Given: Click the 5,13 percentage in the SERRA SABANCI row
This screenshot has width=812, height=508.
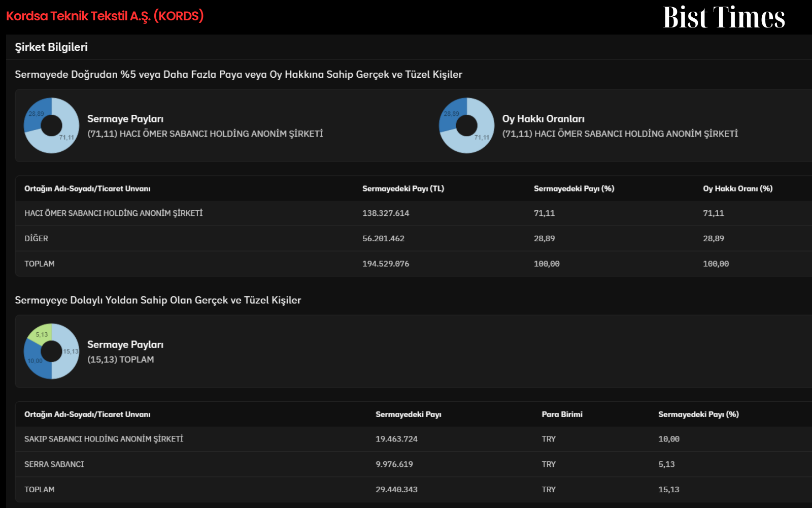Looking at the screenshot, I should pos(666,464).
